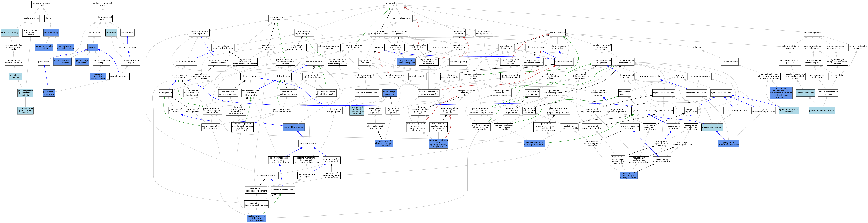Click the light blue 'presynapse assembly' node
Viewport: 868px width, 223px height.
[712, 127]
